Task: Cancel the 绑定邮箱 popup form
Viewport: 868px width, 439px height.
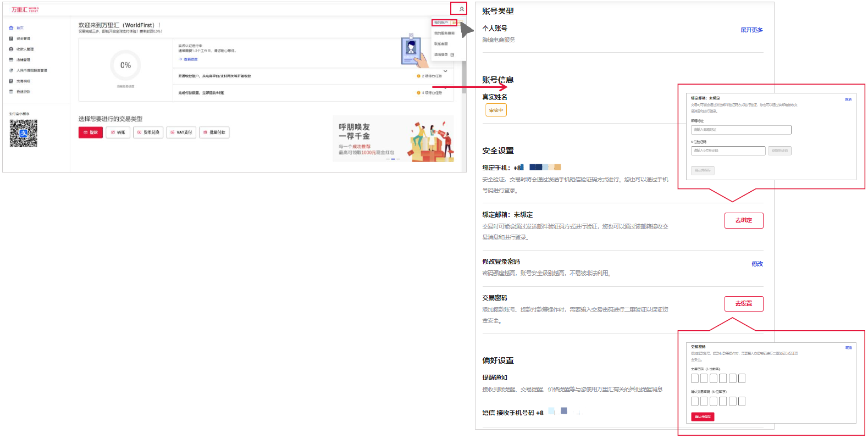Action: tap(848, 99)
